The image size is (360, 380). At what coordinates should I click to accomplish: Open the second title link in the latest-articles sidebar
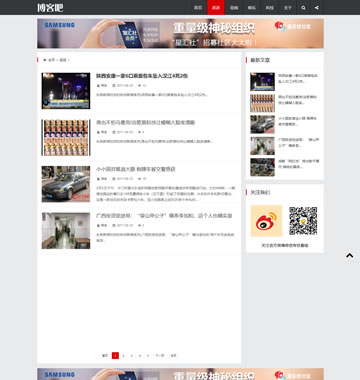pyautogui.click(x=298, y=100)
